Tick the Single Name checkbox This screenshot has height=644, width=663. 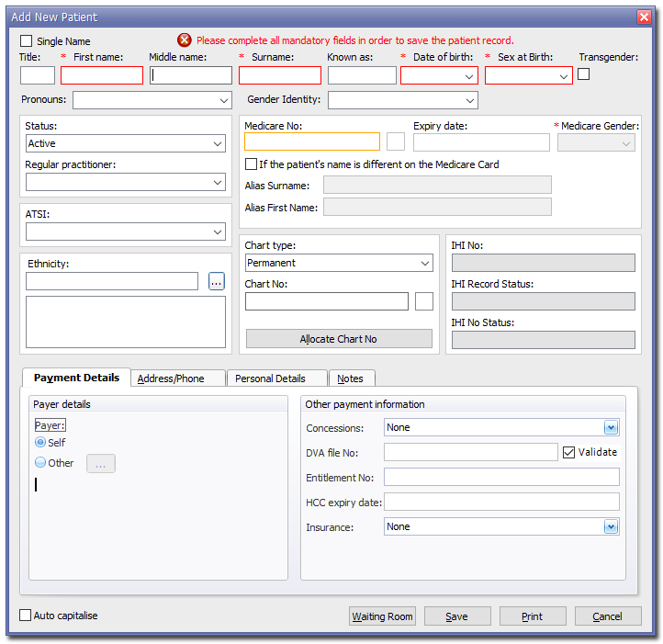[x=27, y=41]
